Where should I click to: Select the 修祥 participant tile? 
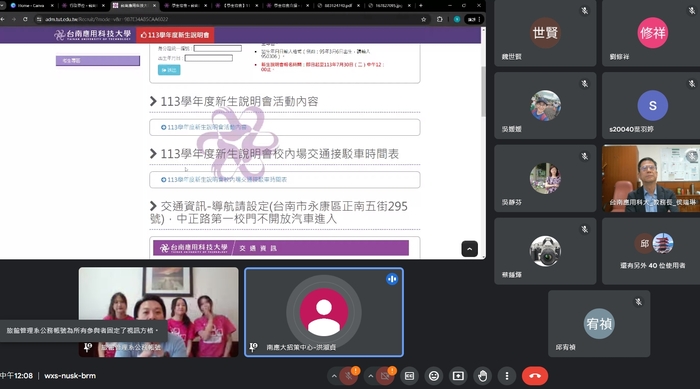[651, 33]
